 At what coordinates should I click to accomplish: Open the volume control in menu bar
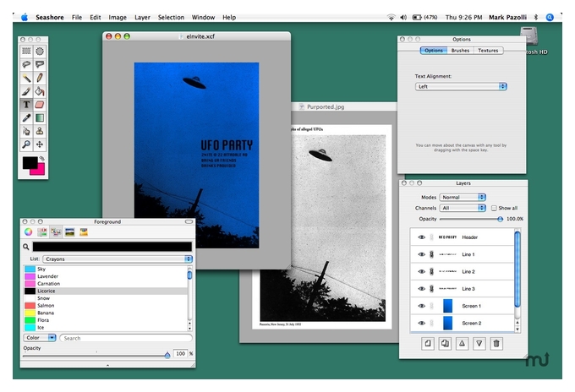pos(403,17)
